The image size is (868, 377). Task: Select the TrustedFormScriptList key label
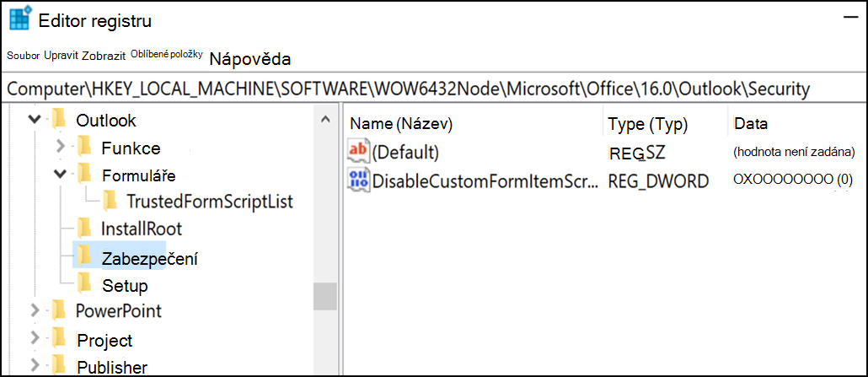(210, 202)
